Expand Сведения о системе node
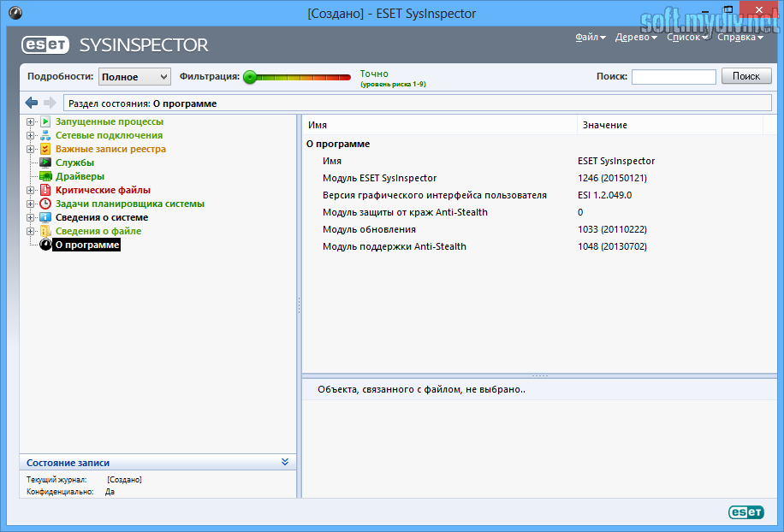Screen dimensions: 784x532 point(31,218)
